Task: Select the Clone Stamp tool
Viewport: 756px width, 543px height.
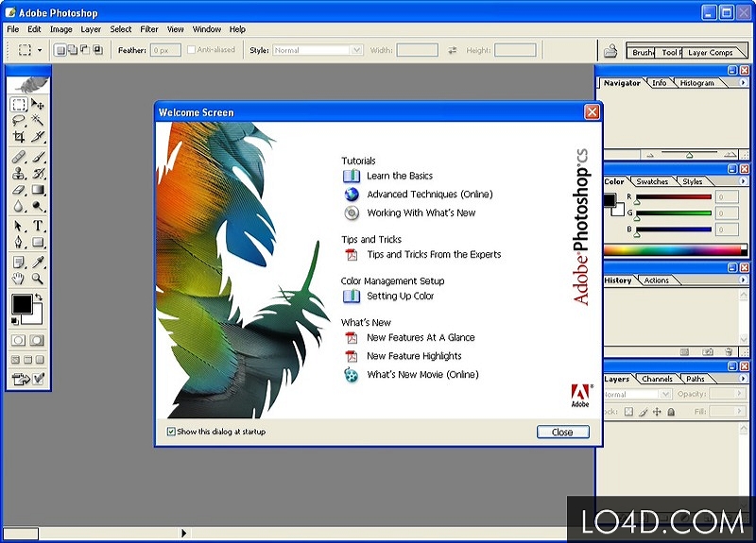Action: coord(19,174)
